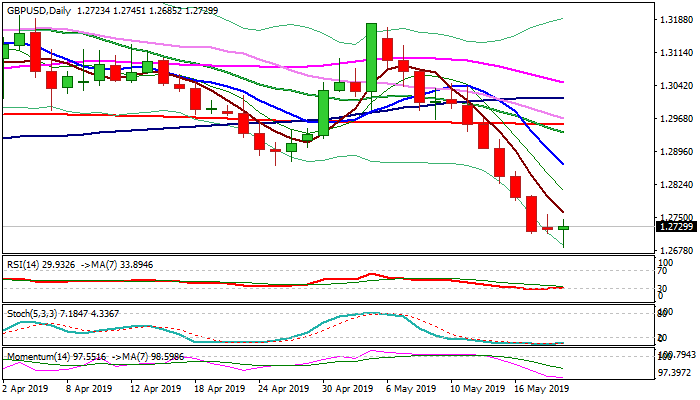The height and width of the screenshot is (400, 700).
Task: Select the 1.28240 price axis level
Action: tap(675, 185)
